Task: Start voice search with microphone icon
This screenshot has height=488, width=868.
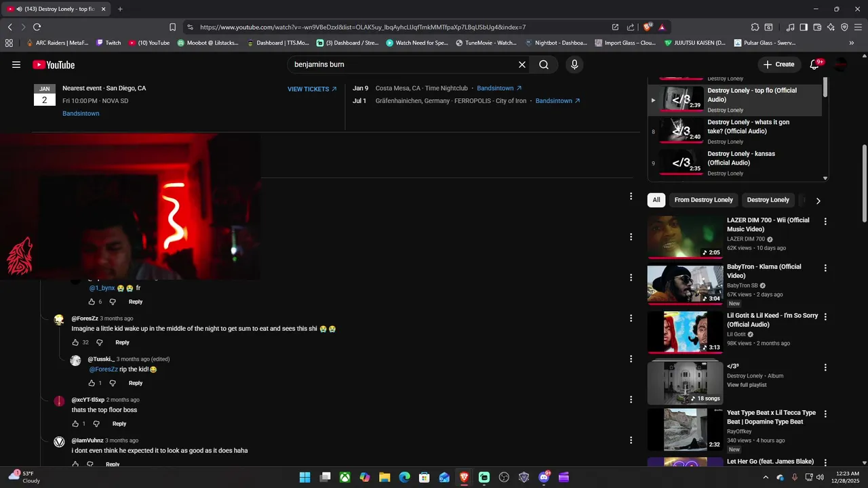Action: pyautogui.click(x=574, y=64)
